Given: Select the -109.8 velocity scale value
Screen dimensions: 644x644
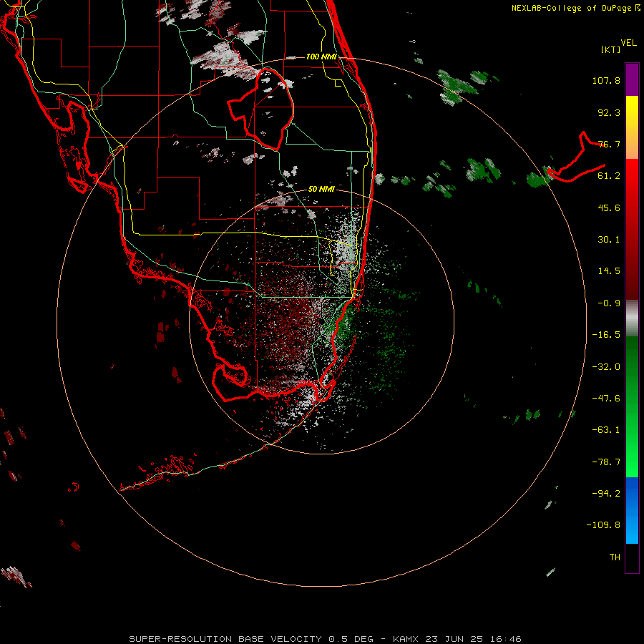Looking at the screenshot, I should [603, 525].
